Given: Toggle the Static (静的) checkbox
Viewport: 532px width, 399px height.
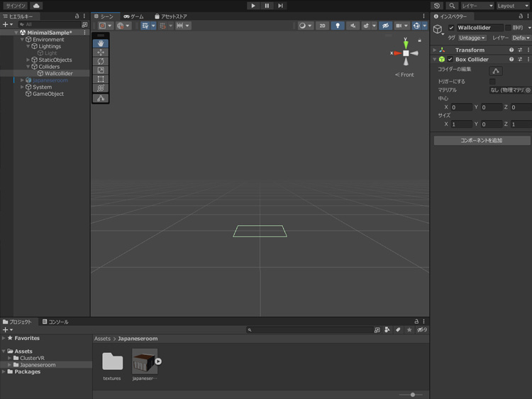Looking at the screenshot, I should point(507,28).
